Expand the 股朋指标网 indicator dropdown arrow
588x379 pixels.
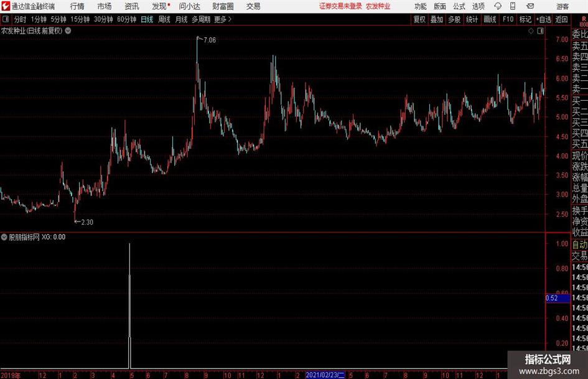(x=4, y=236)
